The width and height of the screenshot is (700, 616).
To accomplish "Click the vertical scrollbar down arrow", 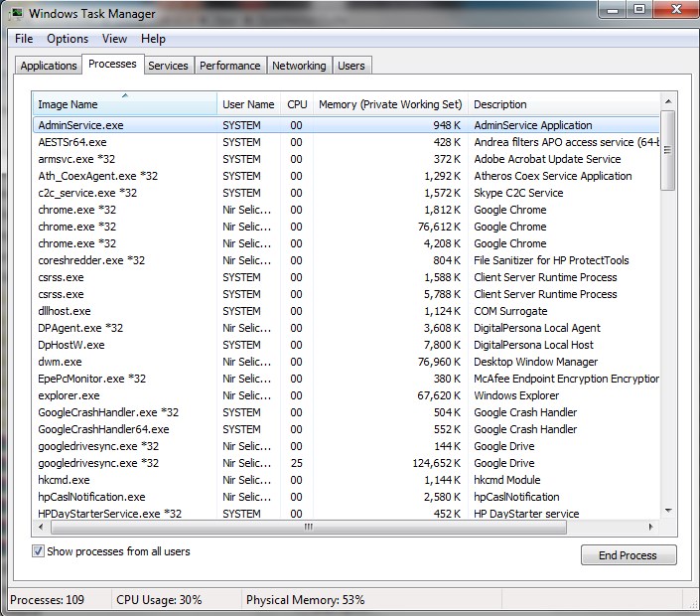I will tap(668, 510).
